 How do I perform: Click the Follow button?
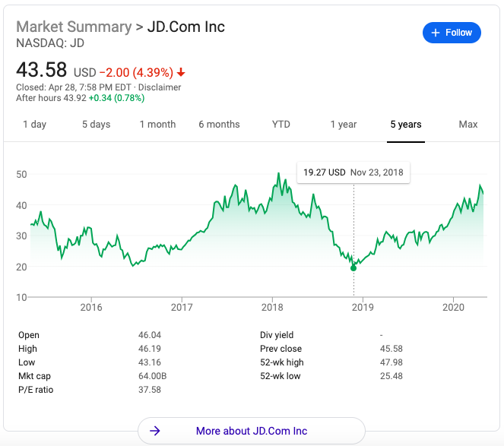coord(452,33)
